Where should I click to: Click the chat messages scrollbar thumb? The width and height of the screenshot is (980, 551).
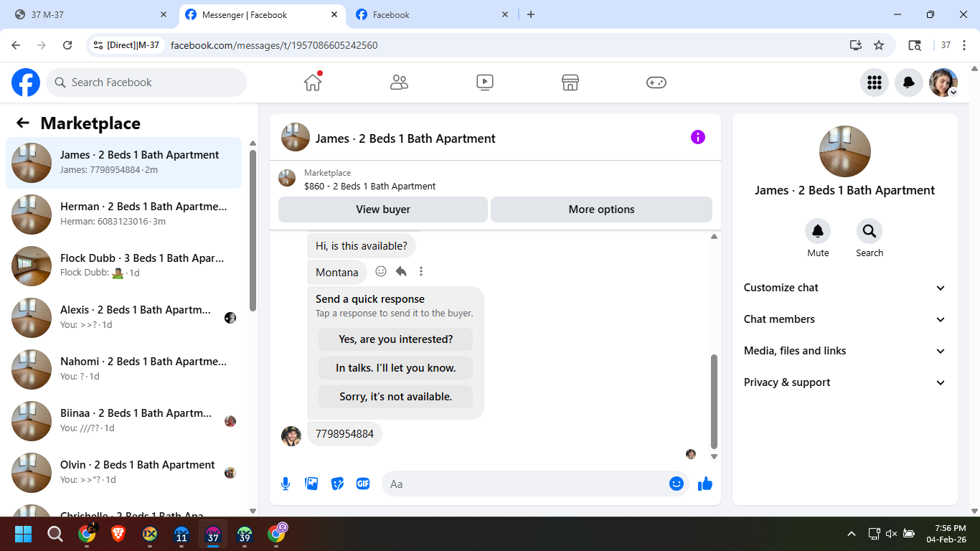[x=714, y=401]
